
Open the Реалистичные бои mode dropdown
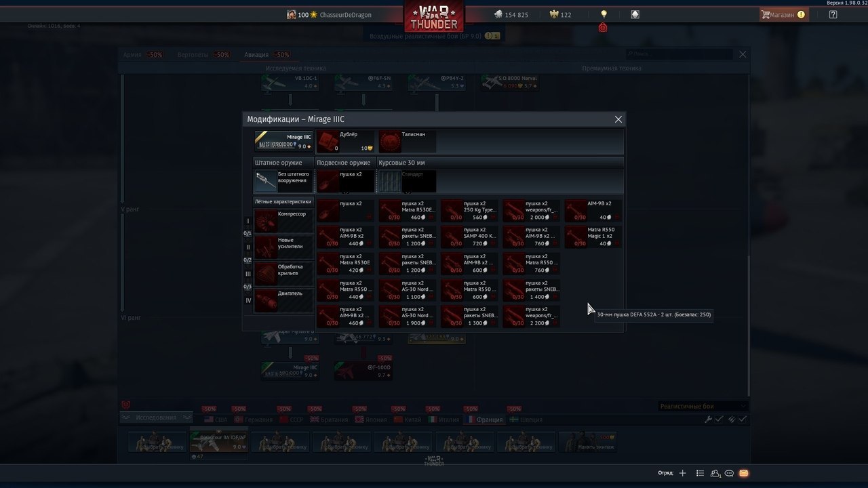pos(703,406)
